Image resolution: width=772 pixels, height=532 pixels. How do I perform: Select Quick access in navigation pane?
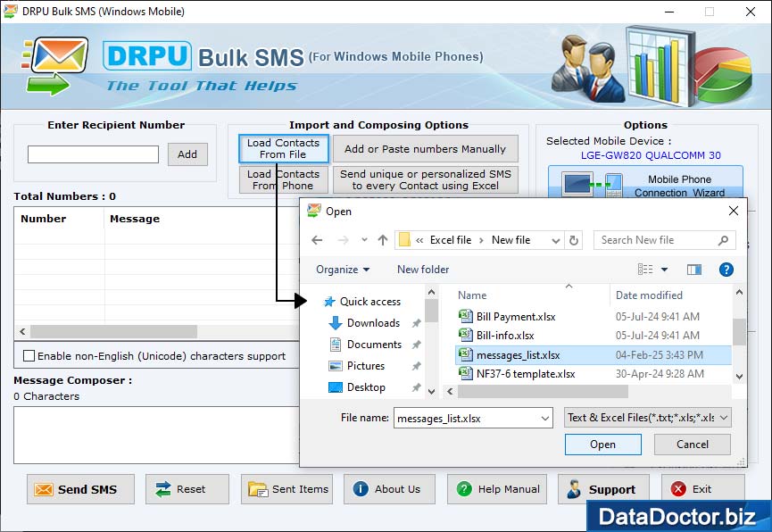370,302
